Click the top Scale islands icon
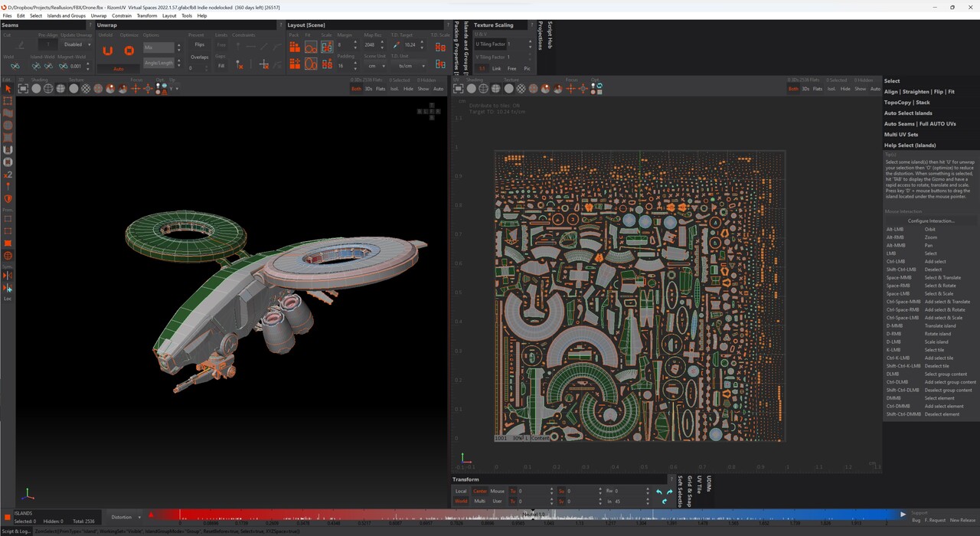 pyautogui.click(x=327, y=47)
